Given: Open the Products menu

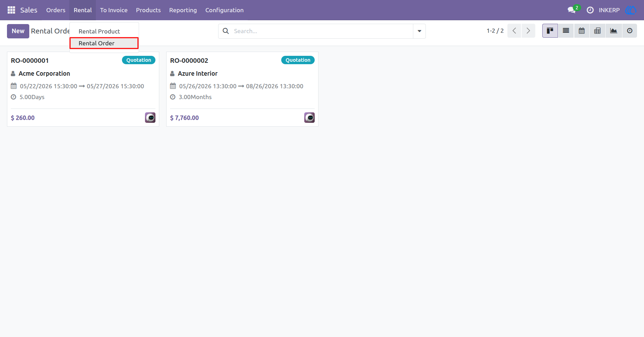Looking at the screenshot, I should pyautogui.click(x=148, y=10).
